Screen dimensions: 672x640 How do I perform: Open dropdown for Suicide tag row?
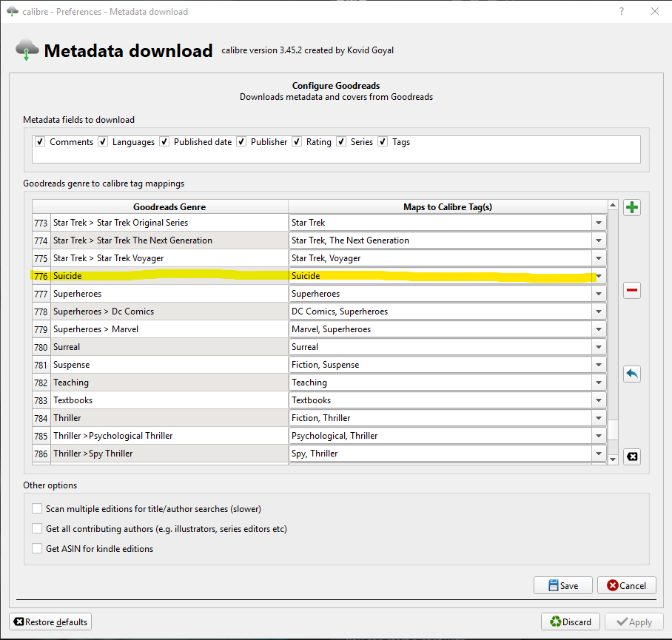coord(599,276)
